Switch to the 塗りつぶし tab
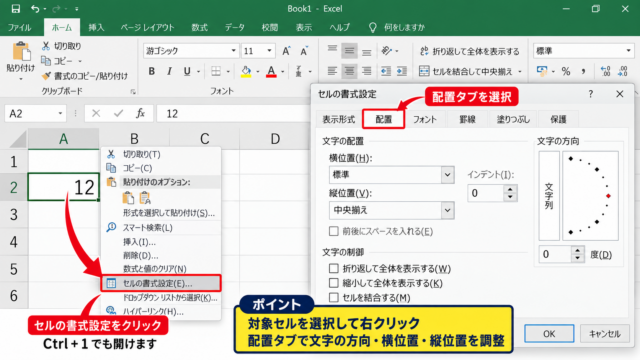The image size is (640, 360). [x=513, y=119]
